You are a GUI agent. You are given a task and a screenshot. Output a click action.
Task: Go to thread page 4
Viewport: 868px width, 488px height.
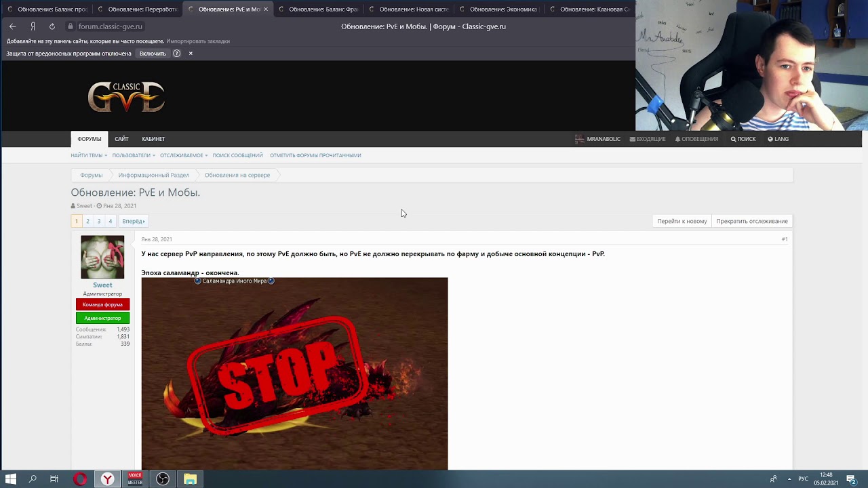tap(110, 221)
